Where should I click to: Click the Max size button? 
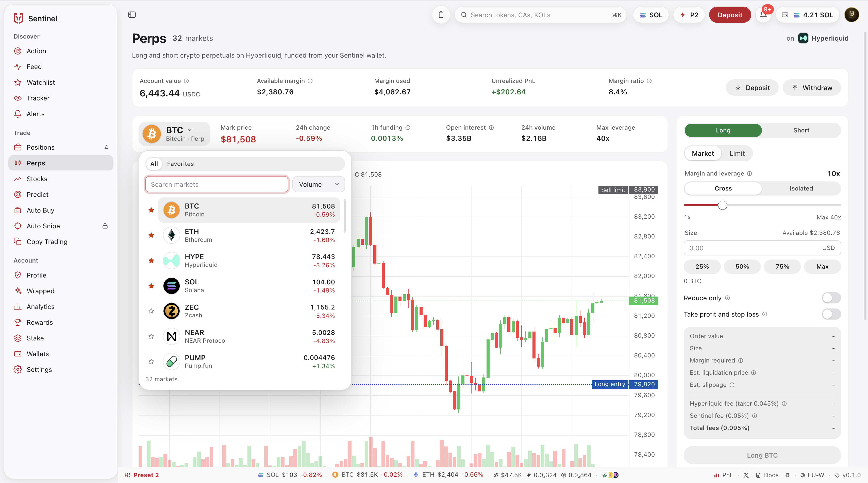tap(822, 266)
